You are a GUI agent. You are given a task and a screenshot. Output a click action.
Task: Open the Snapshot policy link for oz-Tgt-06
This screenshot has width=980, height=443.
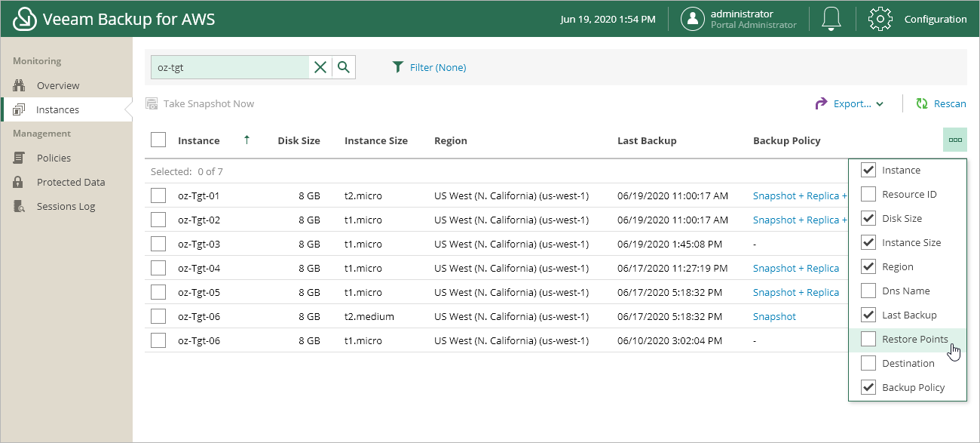pos(774,316)
